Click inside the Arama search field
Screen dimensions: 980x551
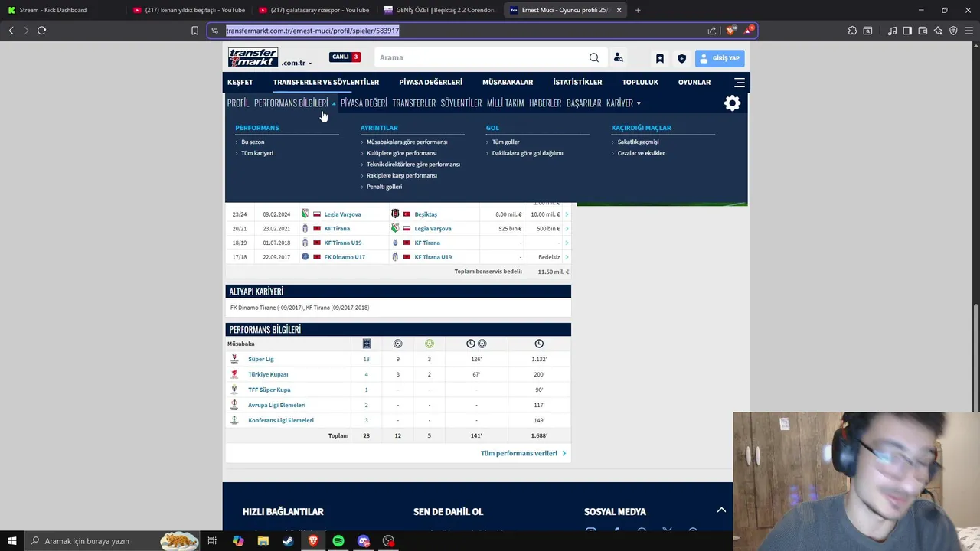(x=481, y=57)
